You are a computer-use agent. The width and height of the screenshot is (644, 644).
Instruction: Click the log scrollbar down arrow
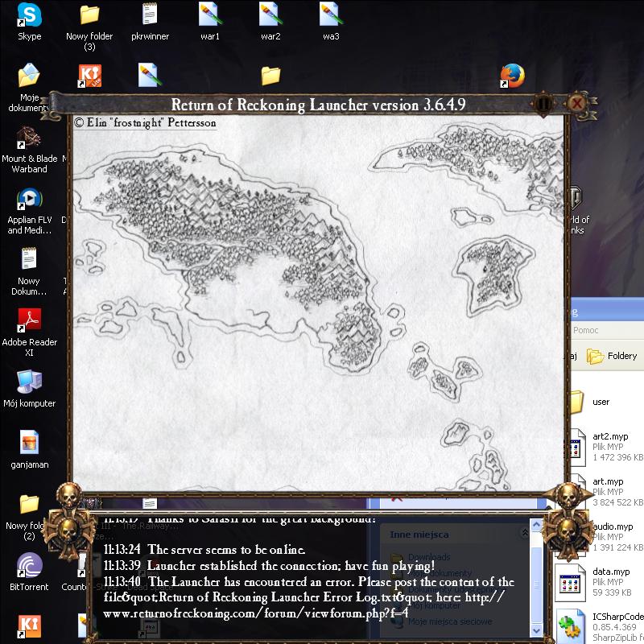pyautogui.click(x=536, y=630)
